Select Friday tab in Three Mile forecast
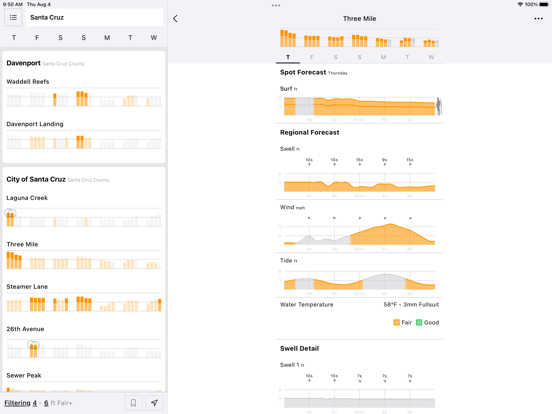The height and width of the screenshot is (414, 552). click(312, 57)
